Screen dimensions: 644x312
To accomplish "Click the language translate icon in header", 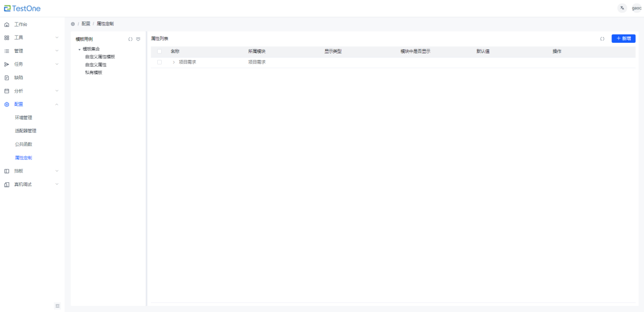I will click(622, 8).
